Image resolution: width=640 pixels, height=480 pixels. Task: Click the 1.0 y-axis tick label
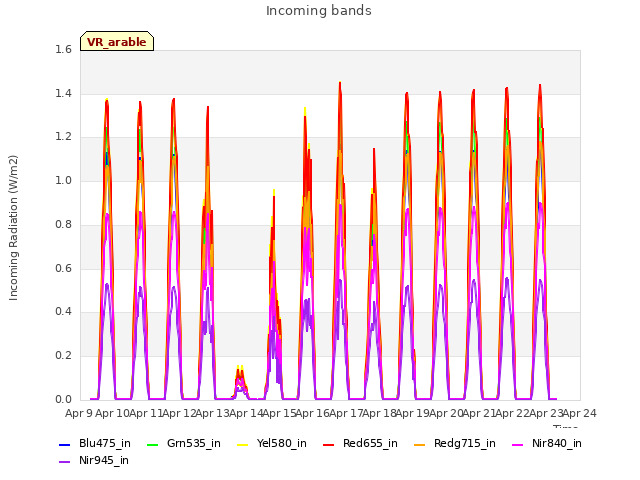click(x=63, y=180)
